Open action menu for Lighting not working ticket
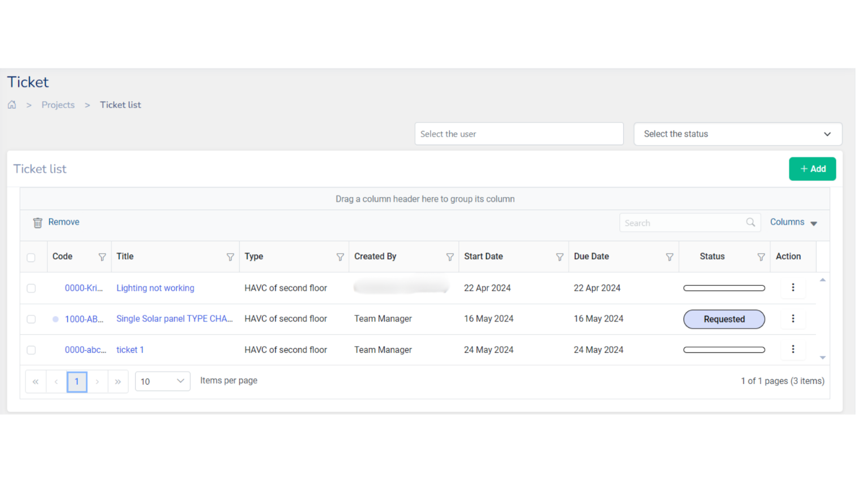This screenshot has height=488, width=868. pyautogui.click(x=793, y=287)
